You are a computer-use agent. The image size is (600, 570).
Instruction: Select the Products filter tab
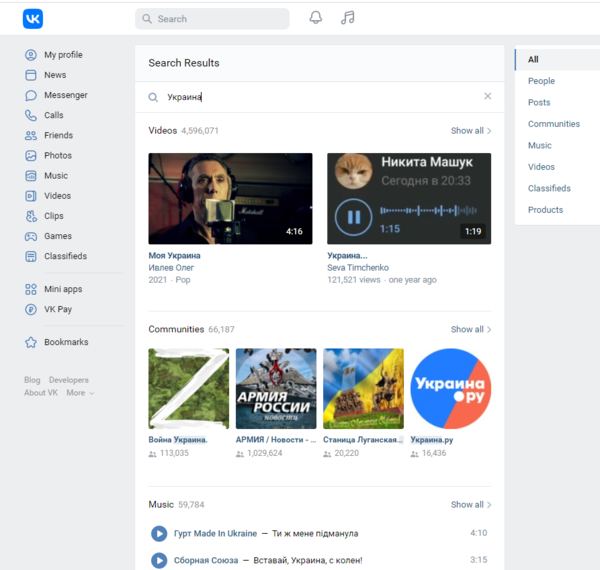tap(545, 210)
